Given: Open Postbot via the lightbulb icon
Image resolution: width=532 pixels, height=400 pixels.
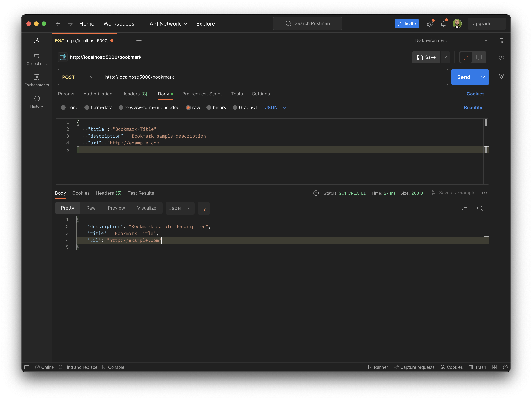Looking at the screenshot, I should 502,75.
